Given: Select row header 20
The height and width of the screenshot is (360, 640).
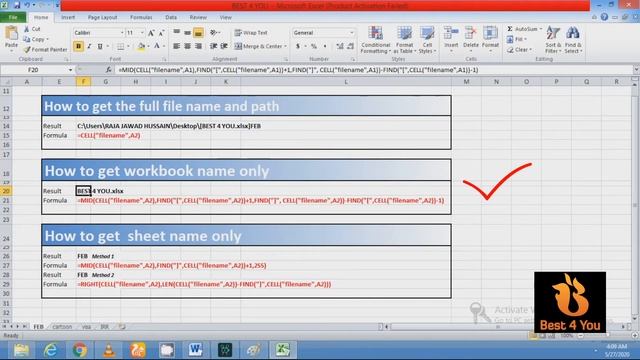Looking at the screenshot, I should point(6,191).
